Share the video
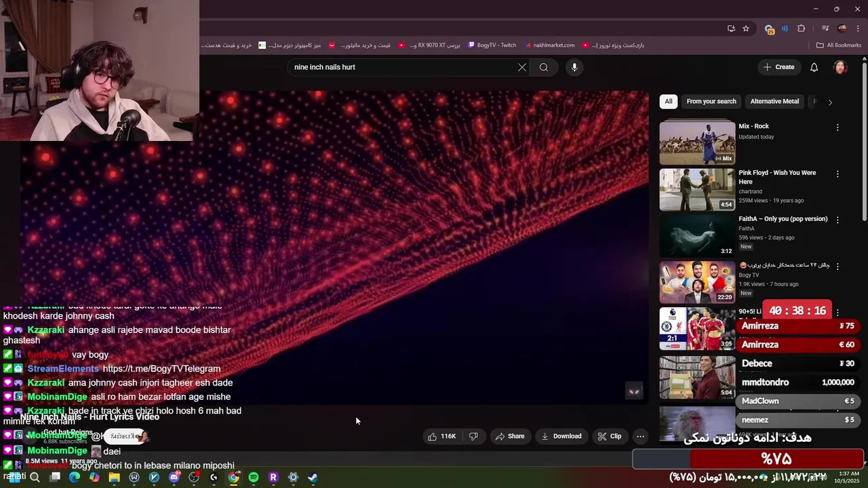868x488 pixels. [510, 436]
